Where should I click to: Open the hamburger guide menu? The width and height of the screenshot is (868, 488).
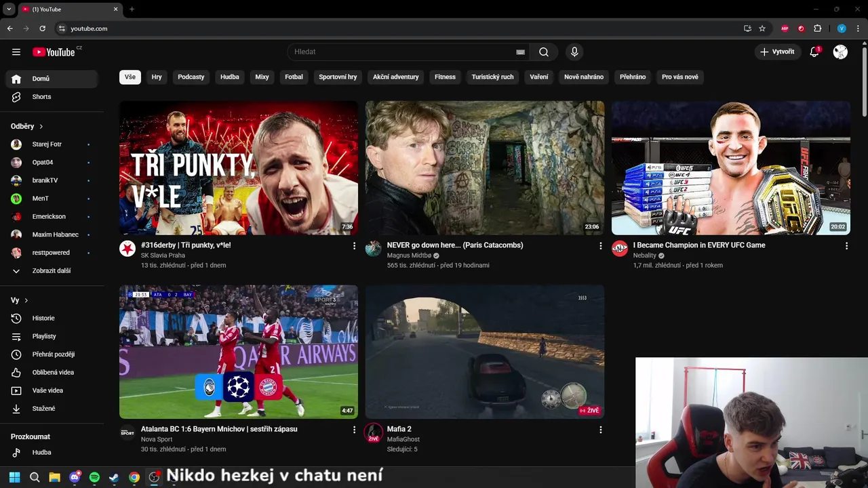tap(16, 52)
